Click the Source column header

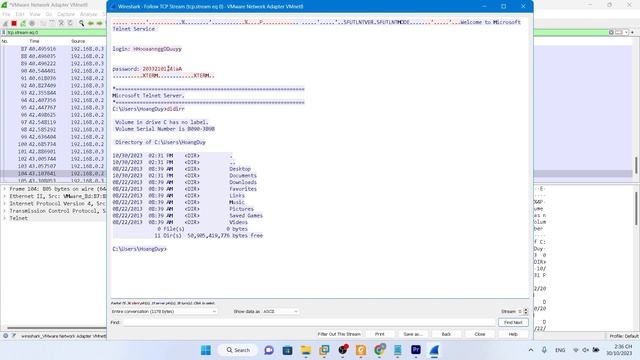click(x=78, y=41)
